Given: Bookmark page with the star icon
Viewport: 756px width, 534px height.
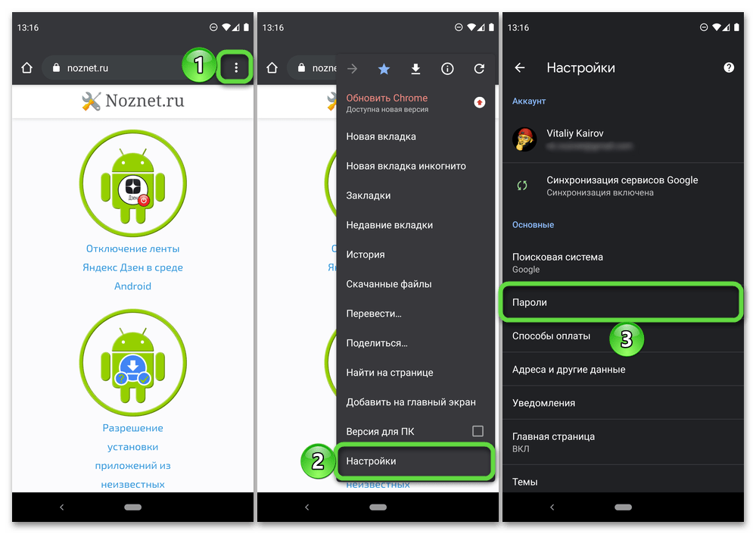Looking at the screenshot, I should 384,69.
